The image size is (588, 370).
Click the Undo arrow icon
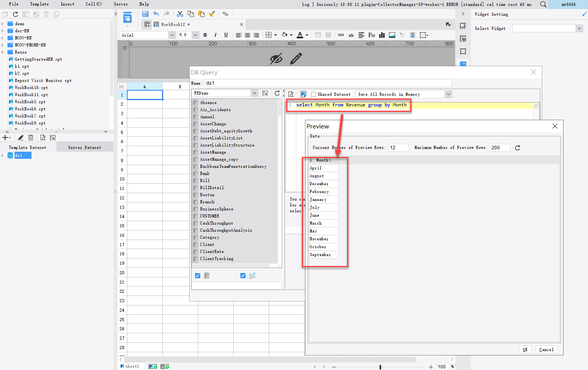click(x=156, y=14)
